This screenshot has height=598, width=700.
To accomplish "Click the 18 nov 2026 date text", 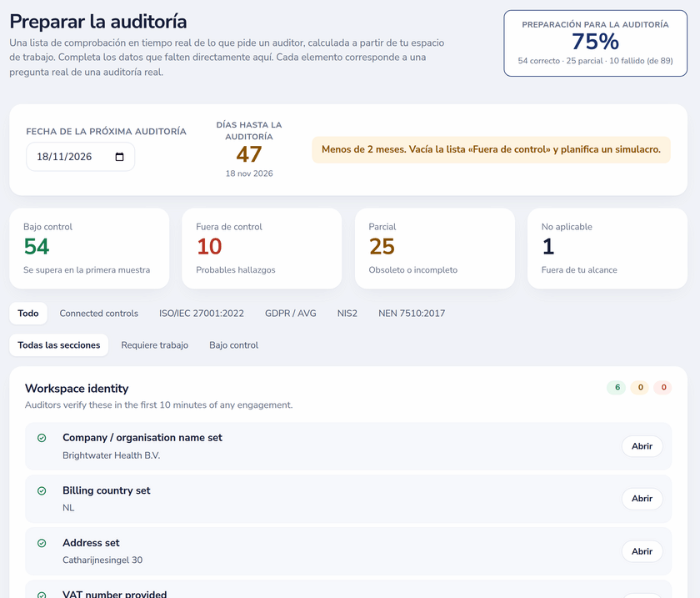I will point(249,173).
